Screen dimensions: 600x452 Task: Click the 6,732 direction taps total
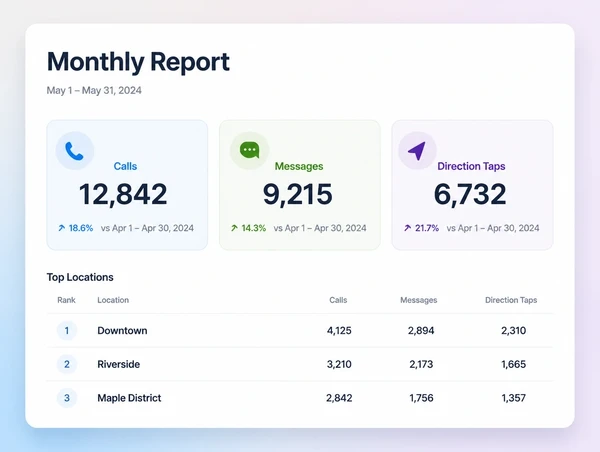[x=470, y=194]
